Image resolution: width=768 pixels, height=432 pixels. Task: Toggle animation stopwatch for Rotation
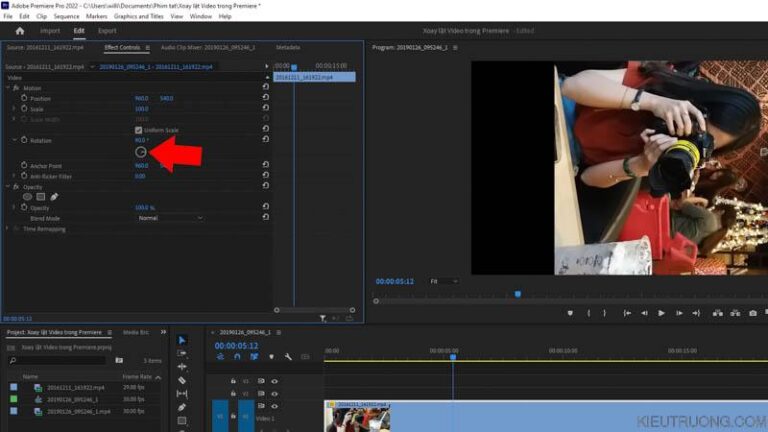[x=24, y=140]
